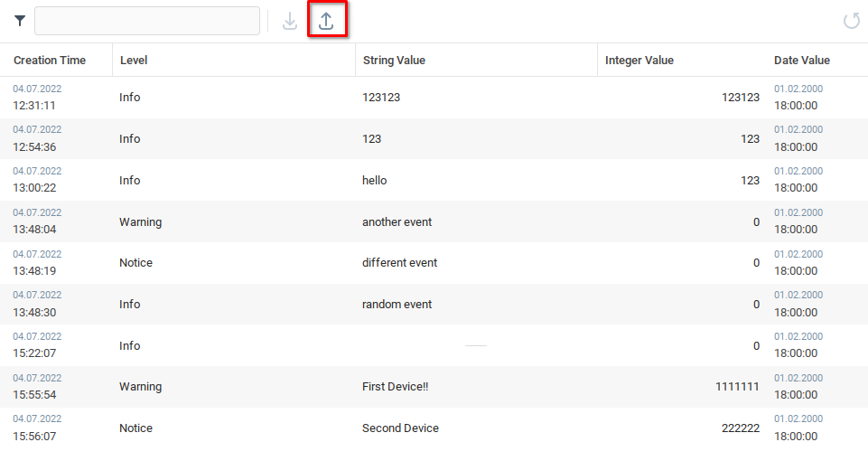Click the empty string value at 15:22:07

(475, 346)
